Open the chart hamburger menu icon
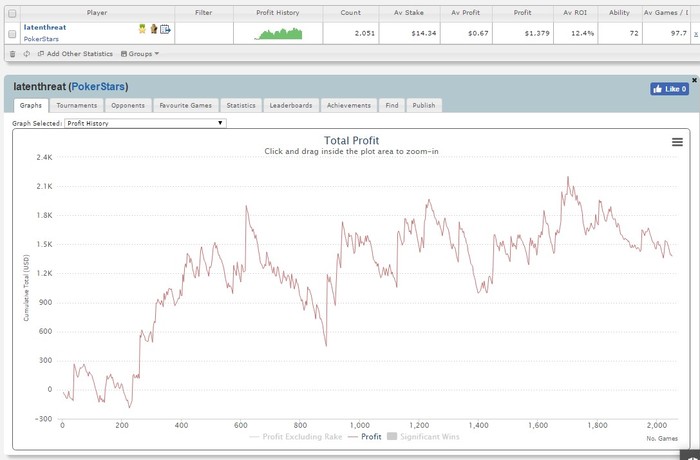 (x=677, y=142)
